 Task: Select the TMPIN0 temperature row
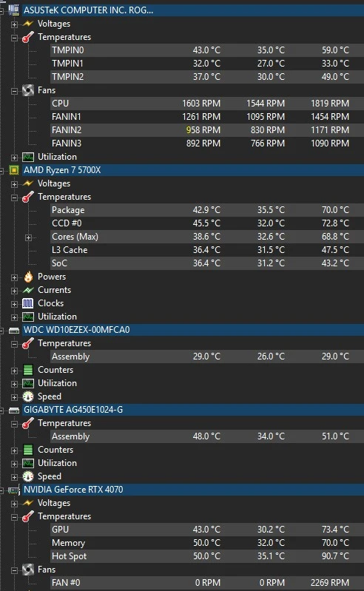click(207, 50)
